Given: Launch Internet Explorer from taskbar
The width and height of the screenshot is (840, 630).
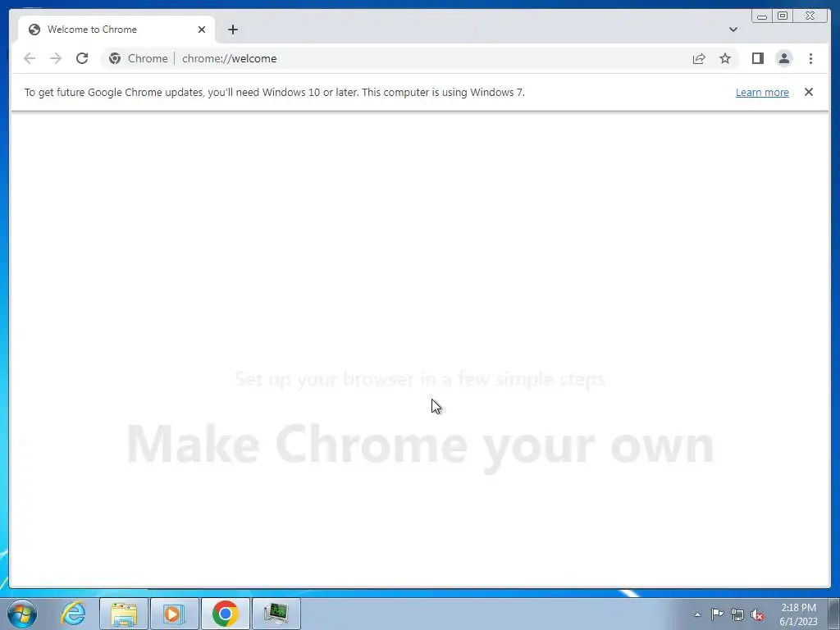Looking at the screenshot, I should click(x=73, y=614).
